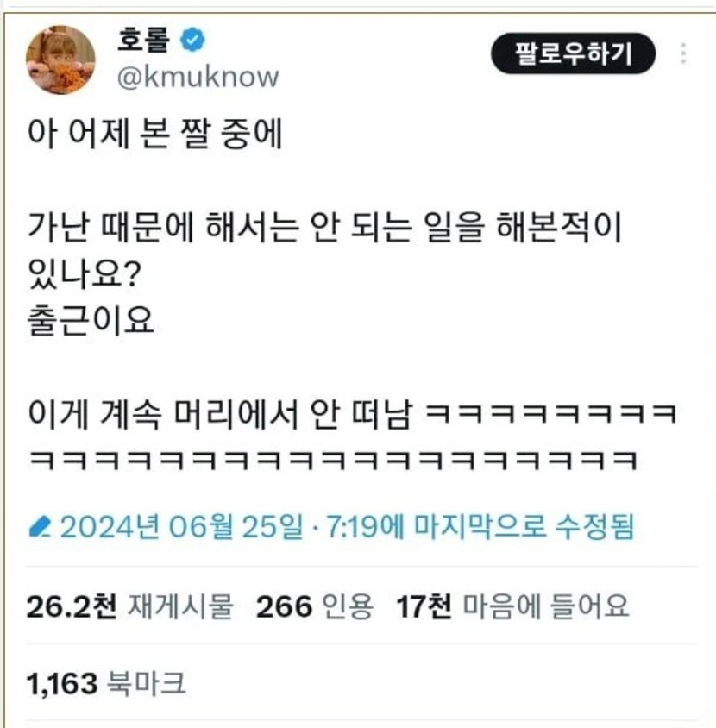Open the 1,163 북마크 count
Image resolution: width=716 pixels, height=728 pixels.
click(107, 684)
